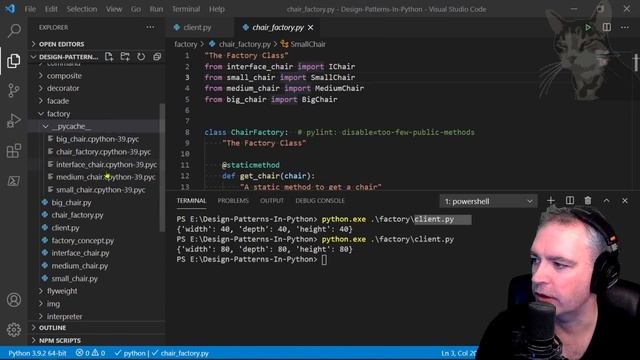Image resolution: width=640 pixels, height=360 pixels.
Task: Open the Help menu
Action: [x=217, y=9]
